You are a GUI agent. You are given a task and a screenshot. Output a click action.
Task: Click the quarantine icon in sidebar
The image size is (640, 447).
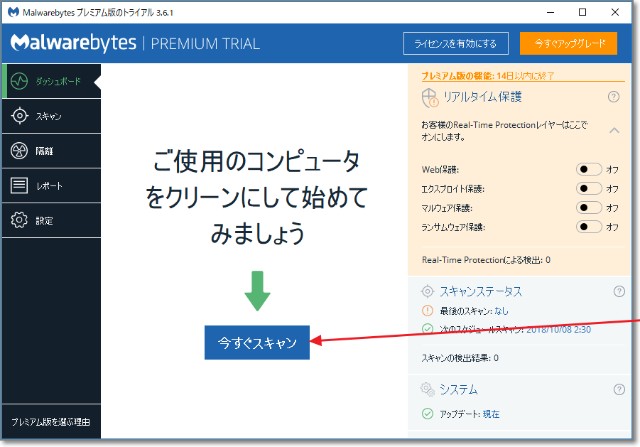tap(19, 151)
